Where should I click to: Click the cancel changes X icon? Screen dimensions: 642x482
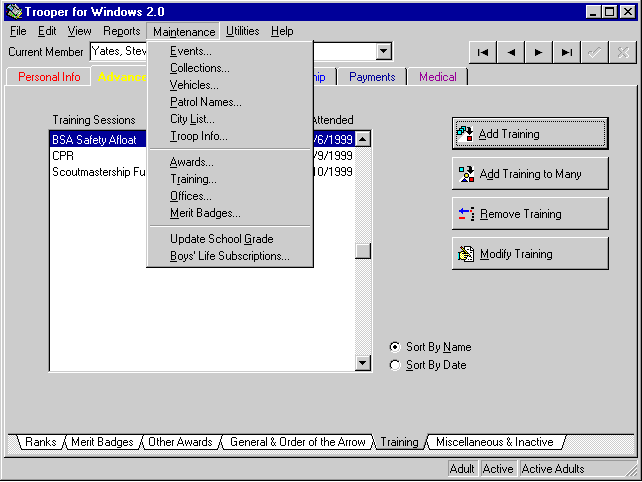pyautogui.click(x=622, y=52)
